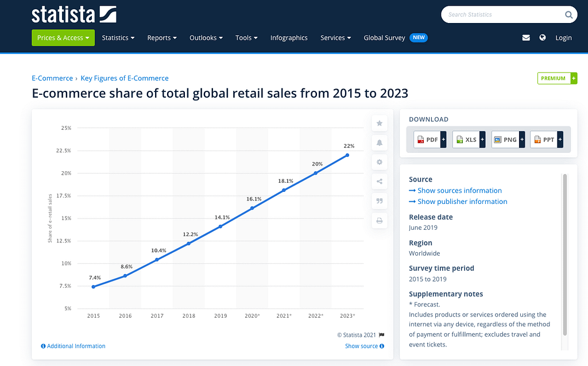Click the NEW badge beside Global Survey

[419, 37]
